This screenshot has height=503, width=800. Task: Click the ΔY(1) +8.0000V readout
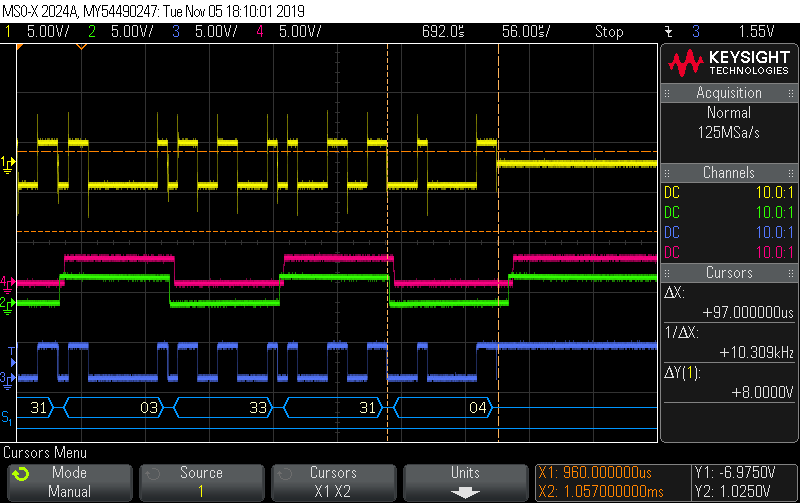click(x=729, y=382)
